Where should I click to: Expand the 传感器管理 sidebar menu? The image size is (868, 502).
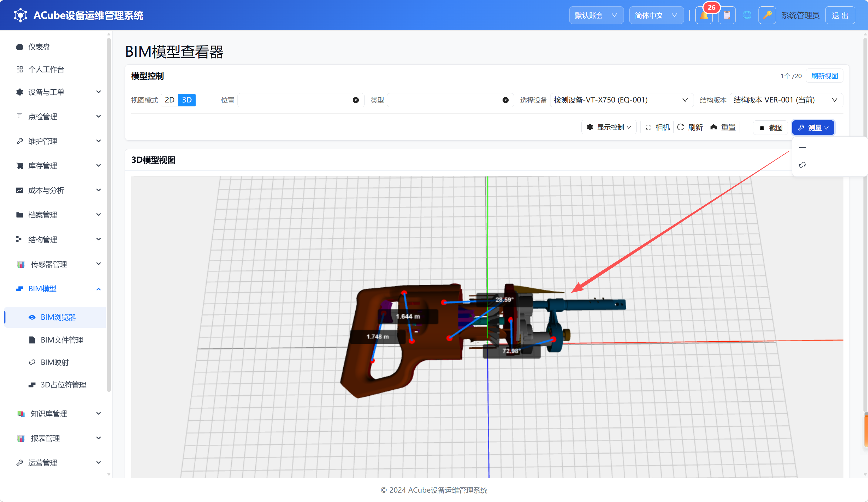pyautogui.click(x=55, y=264)
